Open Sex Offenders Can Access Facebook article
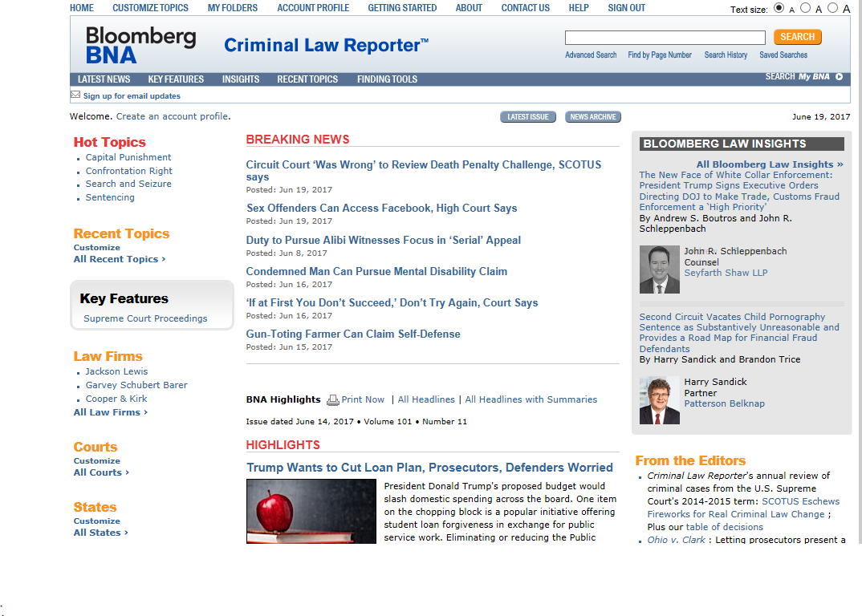This screenshot has width=862, height=616. [x=381, y=209]
